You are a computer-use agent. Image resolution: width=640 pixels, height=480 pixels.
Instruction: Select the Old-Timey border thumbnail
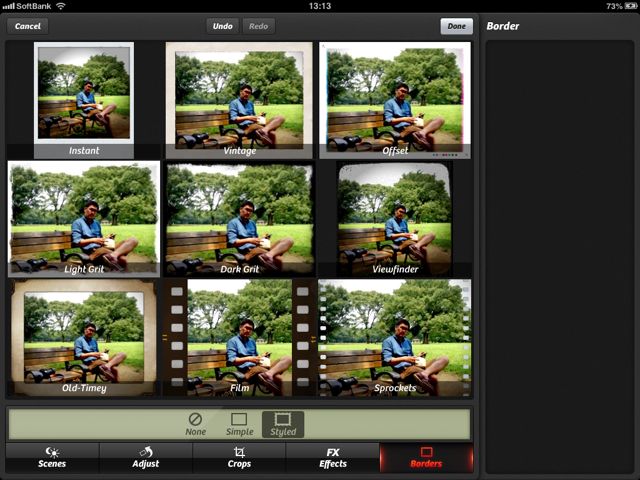point(84,338)
